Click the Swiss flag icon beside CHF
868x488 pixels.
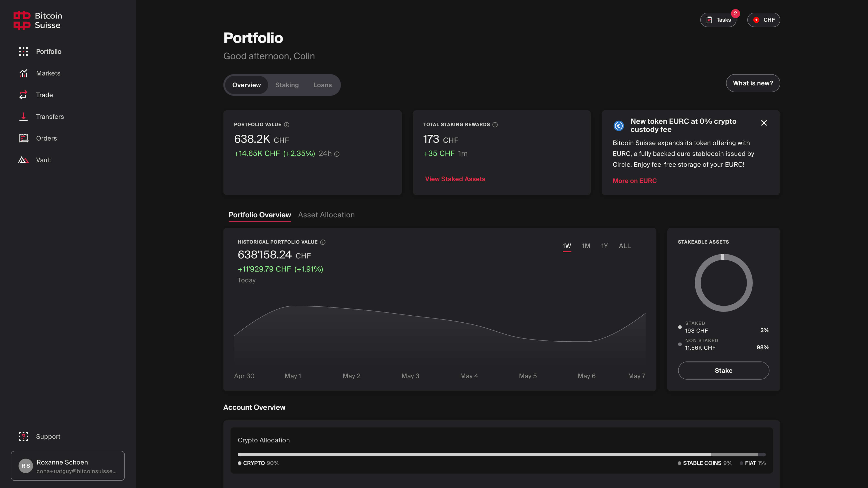pos(756,20)
